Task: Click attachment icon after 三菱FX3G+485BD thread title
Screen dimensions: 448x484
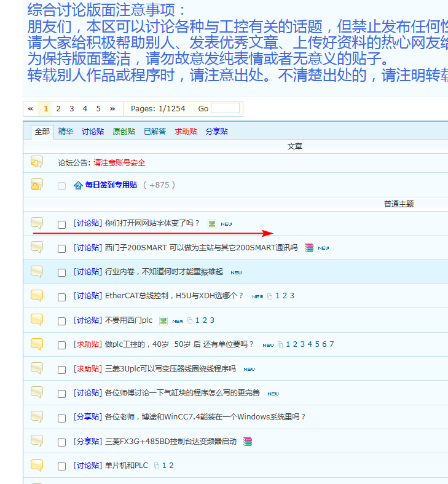Action: [x=248, y=442]
